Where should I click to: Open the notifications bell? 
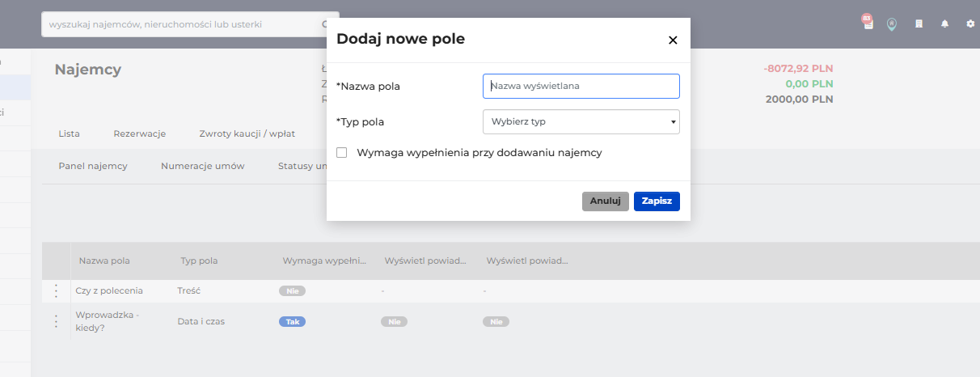pyautogui.click(x=944, y=24)
